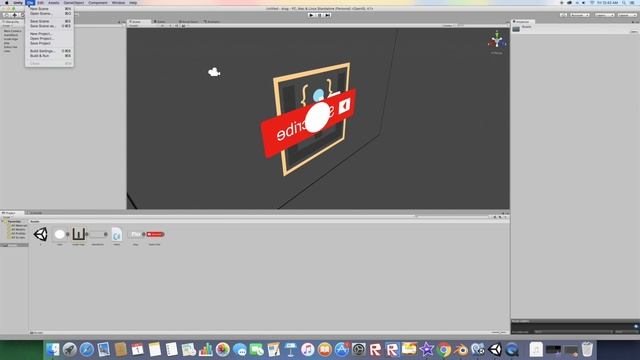Viewport: 640px width, 360px height.
Task: Open the Apple menu
Action: 7,2
